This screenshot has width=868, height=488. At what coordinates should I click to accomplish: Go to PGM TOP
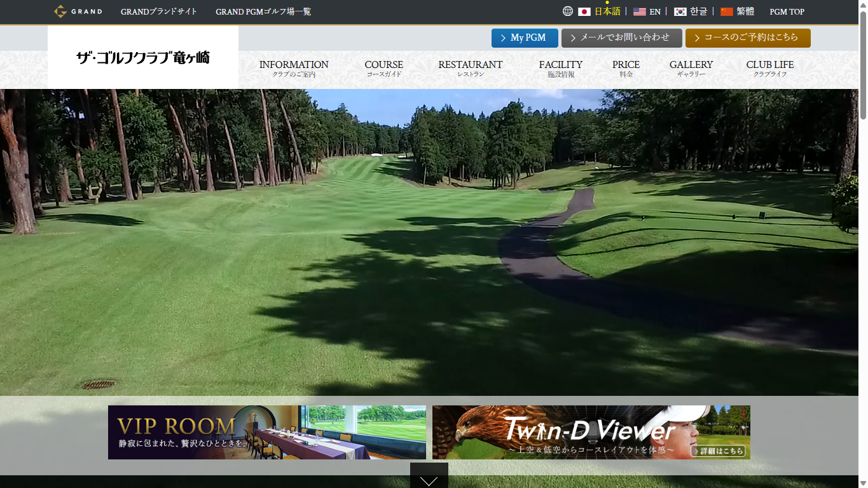point(787,11)
